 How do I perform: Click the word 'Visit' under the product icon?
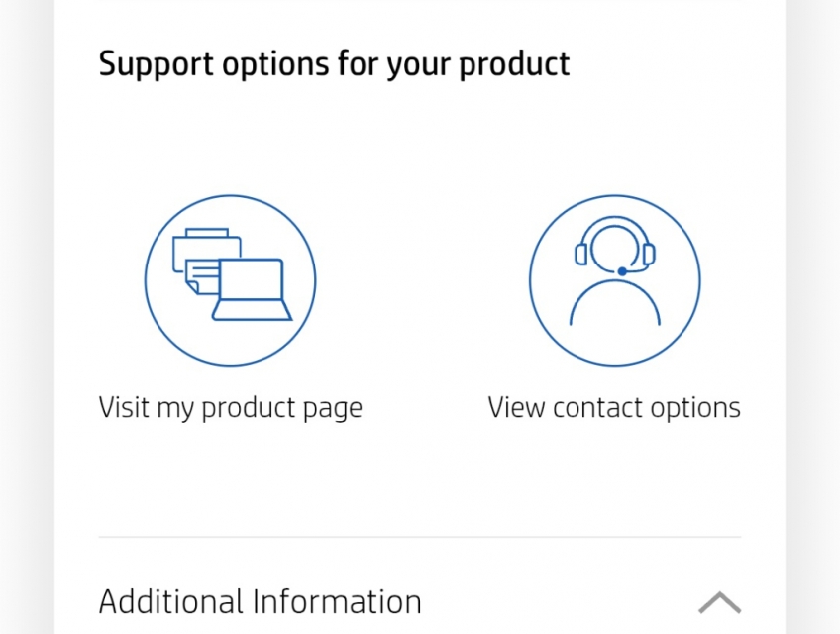123,407
